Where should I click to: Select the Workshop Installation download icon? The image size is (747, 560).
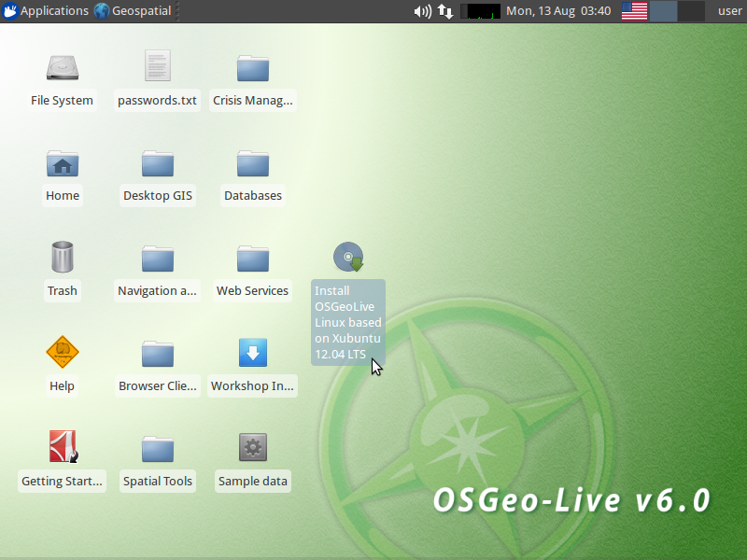coord(253,353)
